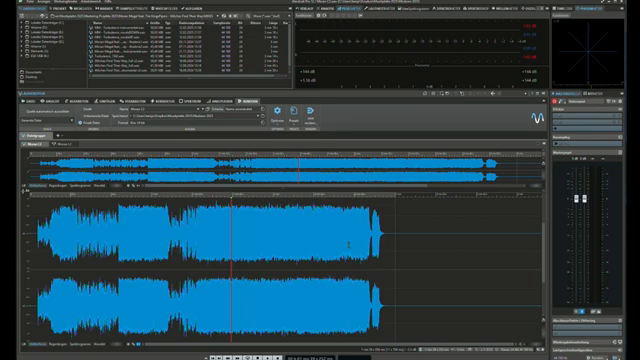640x360 pixels.
Task: Switch to the Bearbeiten tab
Action: (76, 101)
